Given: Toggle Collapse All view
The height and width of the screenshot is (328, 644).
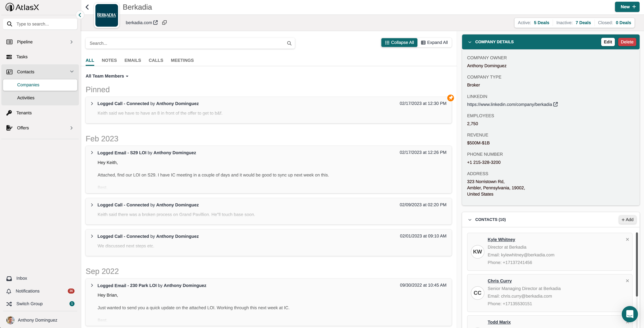Looking at the screenshot, I should pos(399,43).
